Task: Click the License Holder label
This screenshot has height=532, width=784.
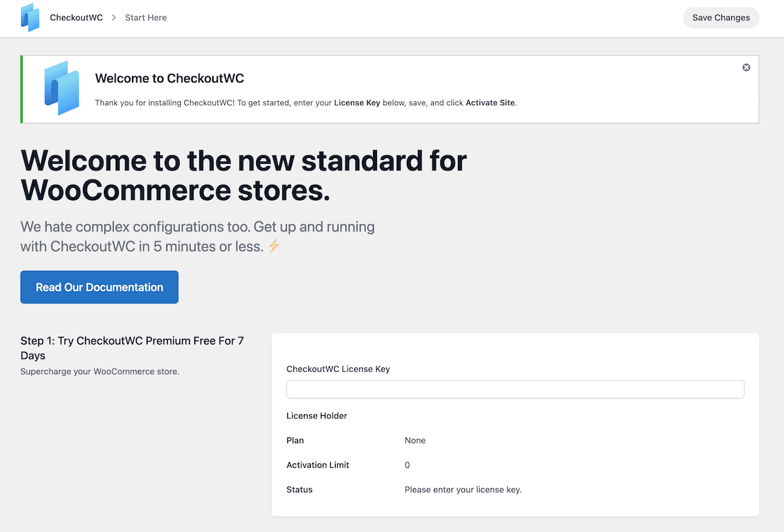Action: [x=317, y=416]
